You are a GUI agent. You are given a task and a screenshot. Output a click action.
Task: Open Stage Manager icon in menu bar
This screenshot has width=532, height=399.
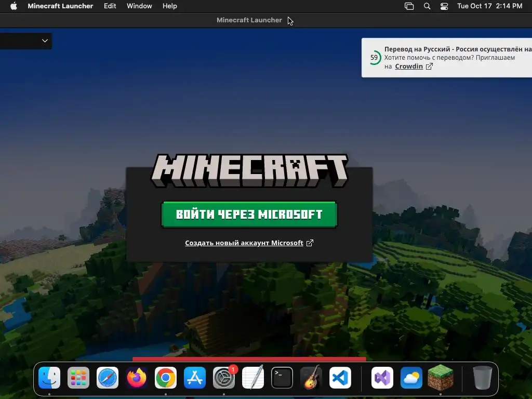tap(409, 6)
